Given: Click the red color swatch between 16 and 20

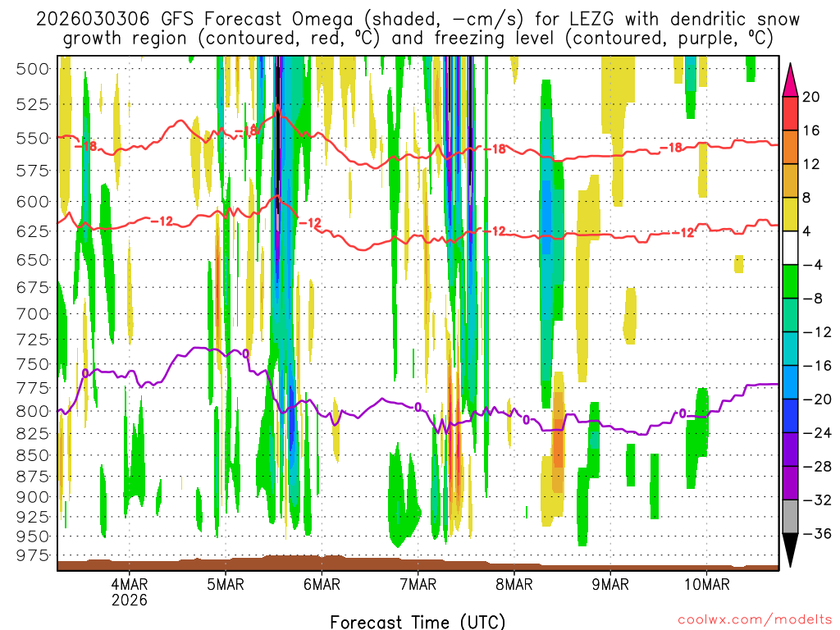Looking at the screenshot, I should point(790,113).
